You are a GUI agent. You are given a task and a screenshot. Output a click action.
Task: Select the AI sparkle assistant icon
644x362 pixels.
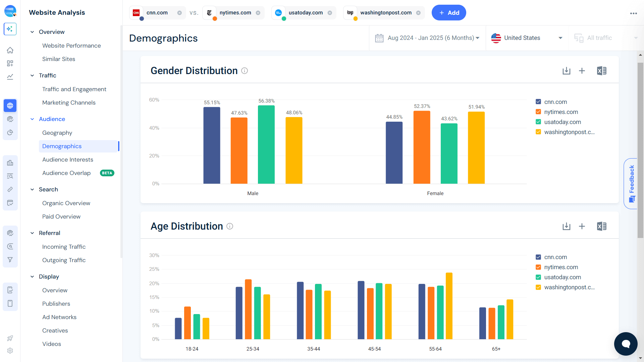click(x=10, y=29)
